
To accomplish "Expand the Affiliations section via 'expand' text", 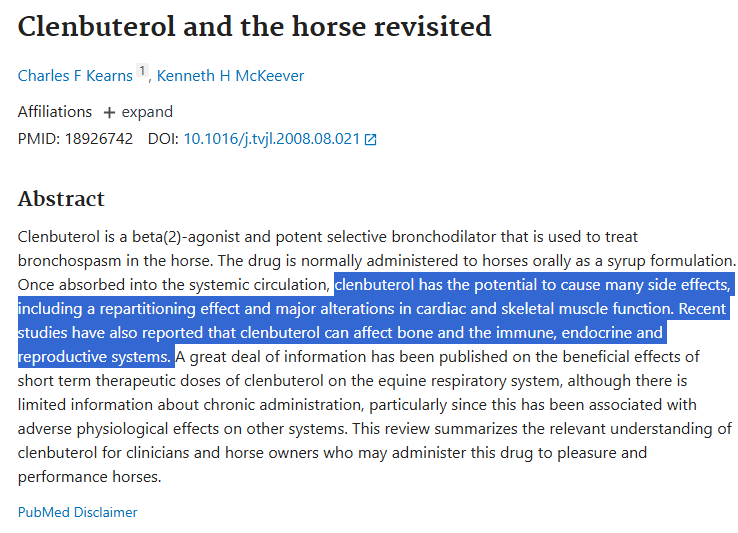I will (147, 112).
